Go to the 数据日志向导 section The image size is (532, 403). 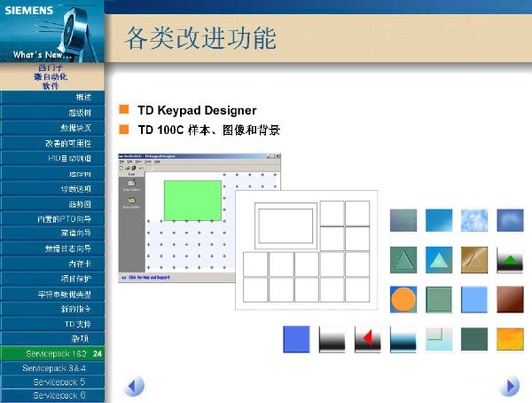tap(52, 249)
